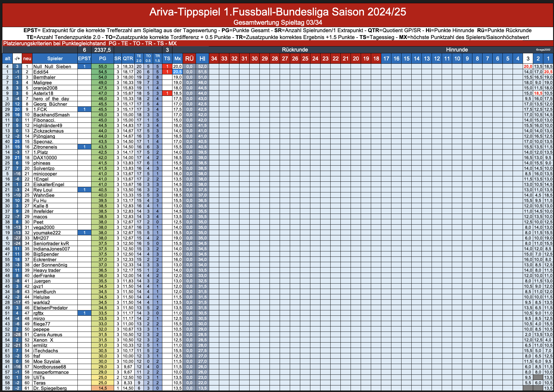Select vega2000 player cell

(55, 227)
